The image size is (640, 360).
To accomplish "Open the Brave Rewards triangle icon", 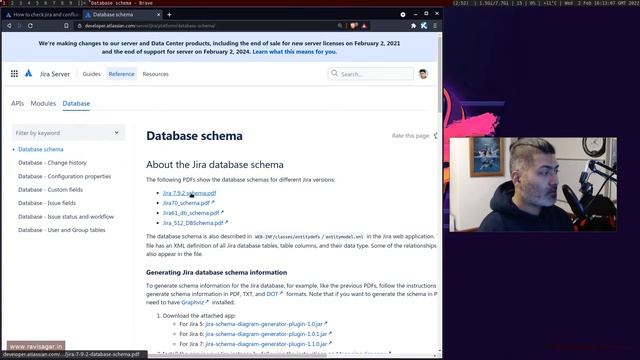I will [x=364, y=26].
